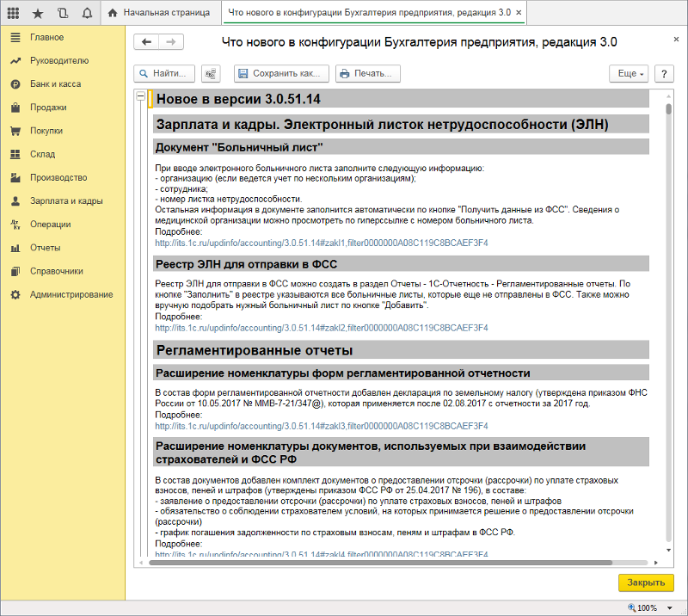688x616 pixels.
Task: Open the Покупки section
Action: (46, 131)
